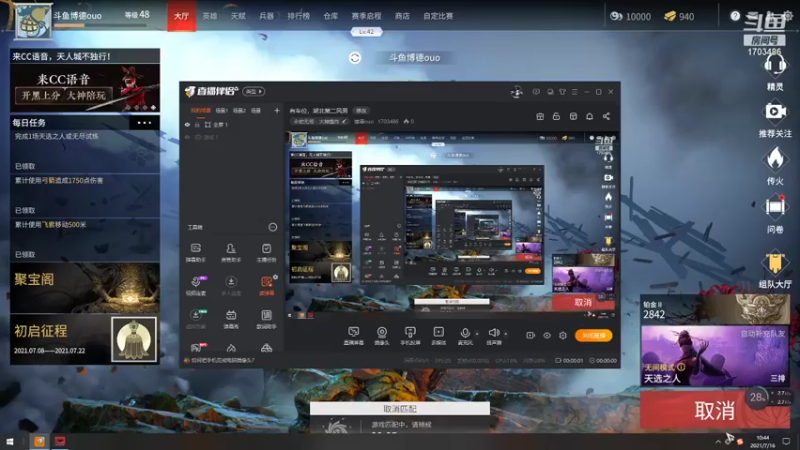Open the 大厅 lobby tab

coord(182,16)
